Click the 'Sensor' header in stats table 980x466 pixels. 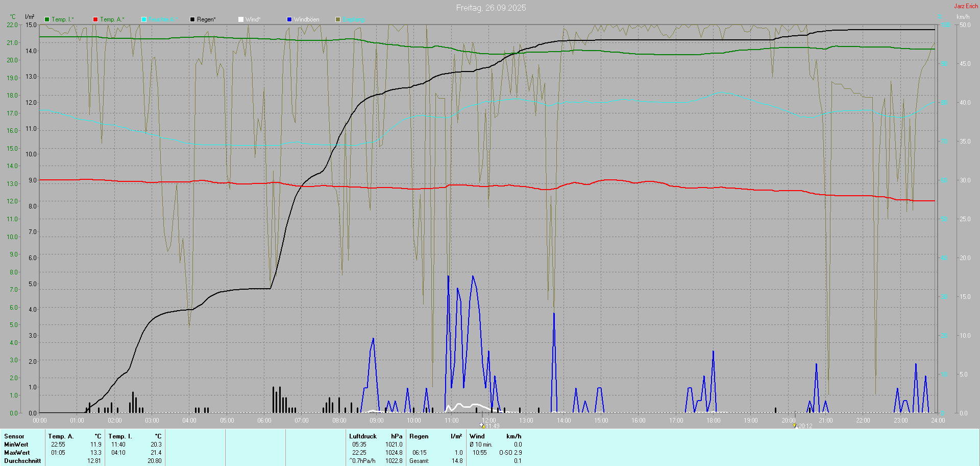pyautogui.click(x=14, y=436)
